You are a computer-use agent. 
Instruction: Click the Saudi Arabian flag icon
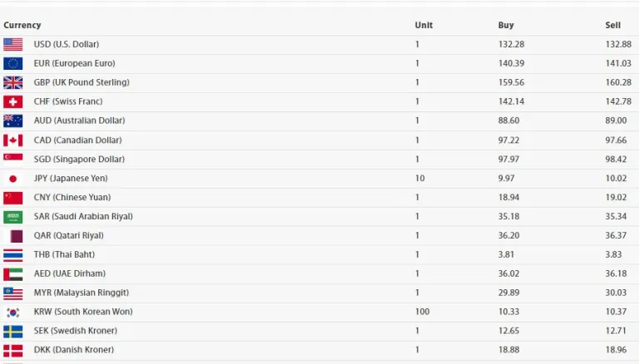pyautogui.click(x=13, y=216)
